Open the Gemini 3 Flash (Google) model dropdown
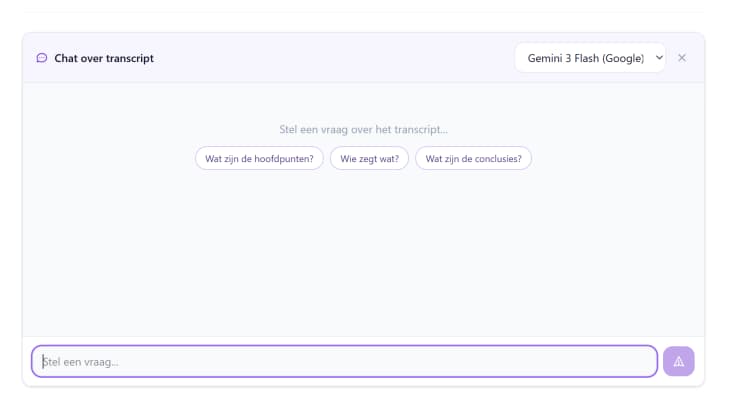 [x=590, y=58]
